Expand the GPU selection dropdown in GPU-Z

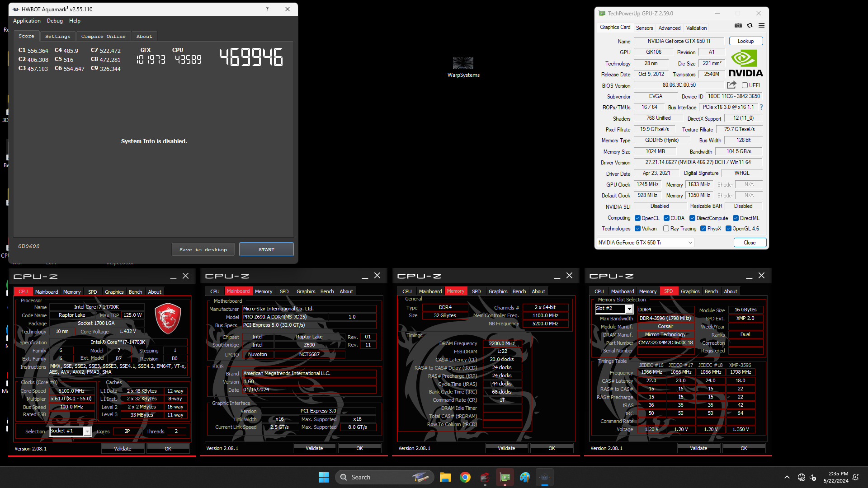[x=645, y=243]
